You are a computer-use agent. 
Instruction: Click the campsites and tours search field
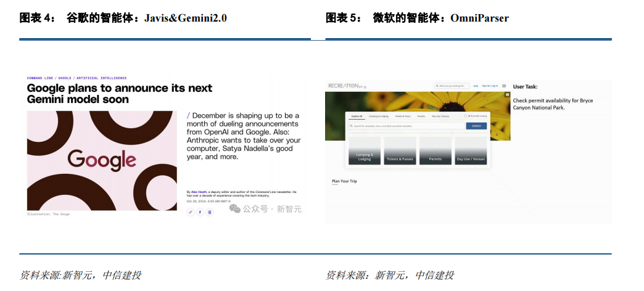(407, 126)
